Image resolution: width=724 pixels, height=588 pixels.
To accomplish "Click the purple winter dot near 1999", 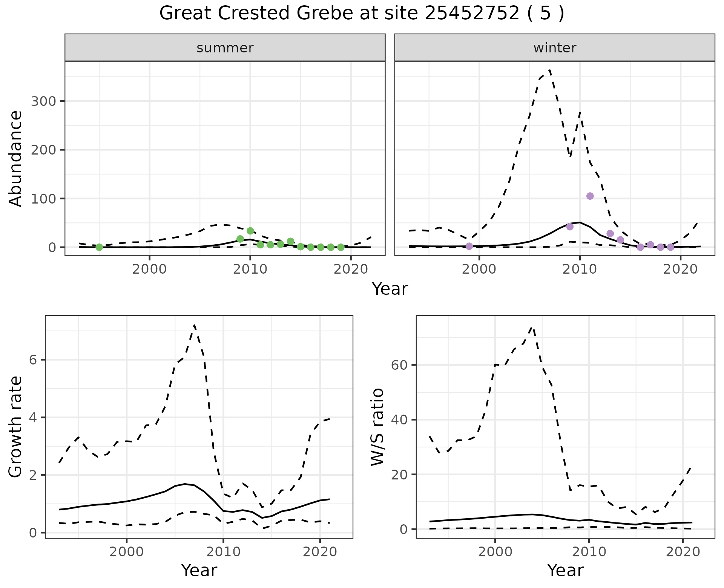I will point(469,246).
